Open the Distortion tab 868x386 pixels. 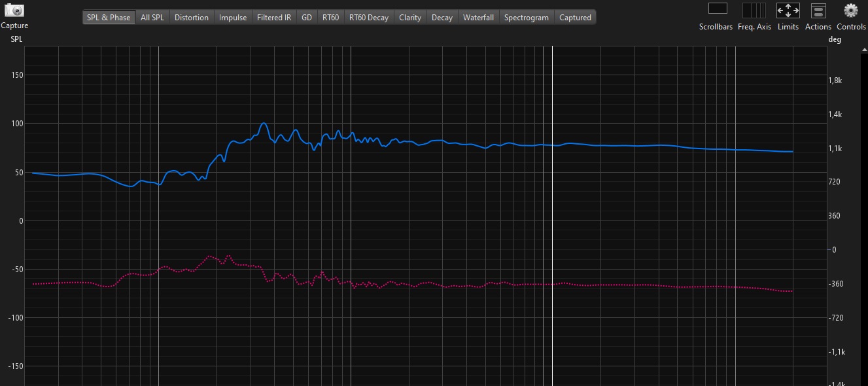click(192, 18)
